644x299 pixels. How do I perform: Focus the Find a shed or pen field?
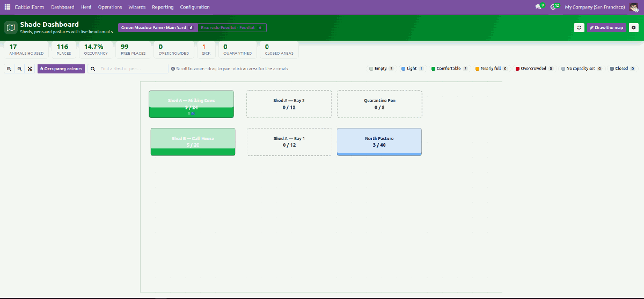click(133, 69)
